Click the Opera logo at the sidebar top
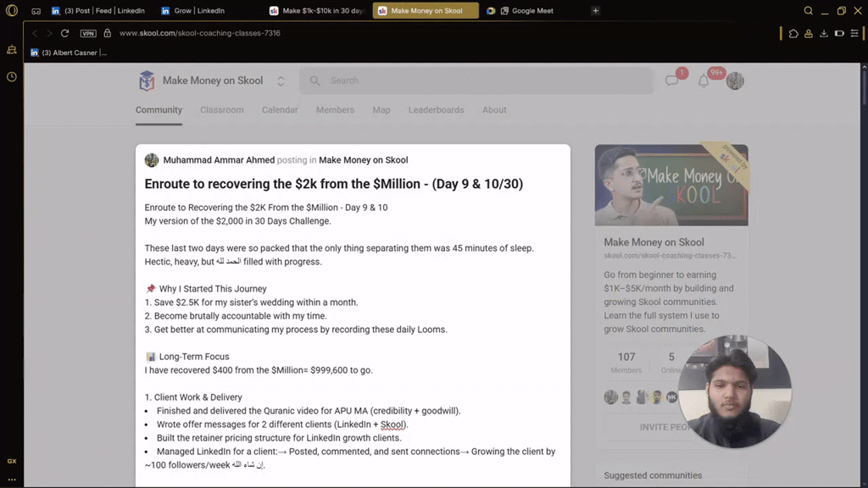 (11, 11)
